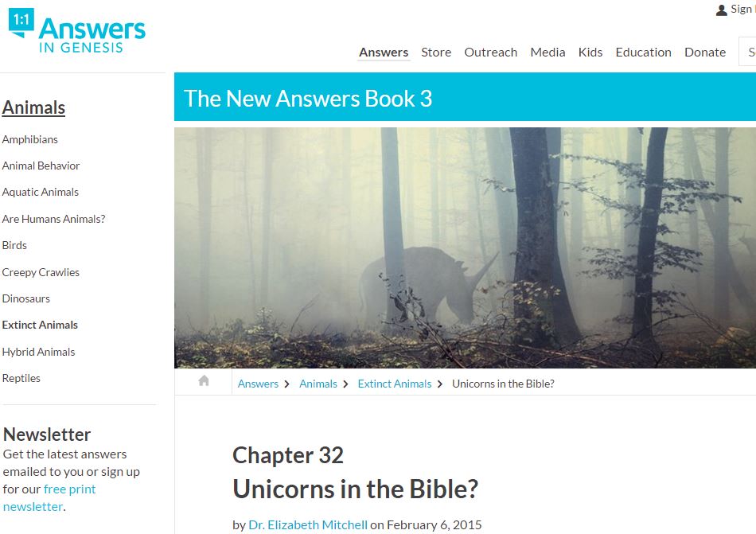Click the foggy forest unicorn image
This screenshot has width=756, height=534.
pyautogui.click(x=465, y=248)
